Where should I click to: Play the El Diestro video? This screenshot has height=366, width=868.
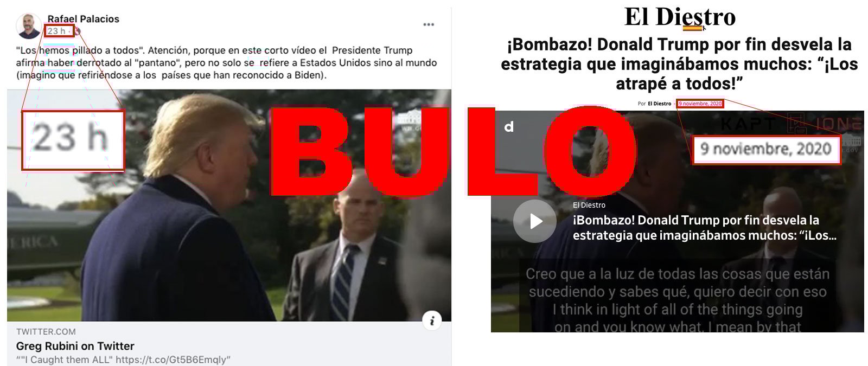(535, 221)
